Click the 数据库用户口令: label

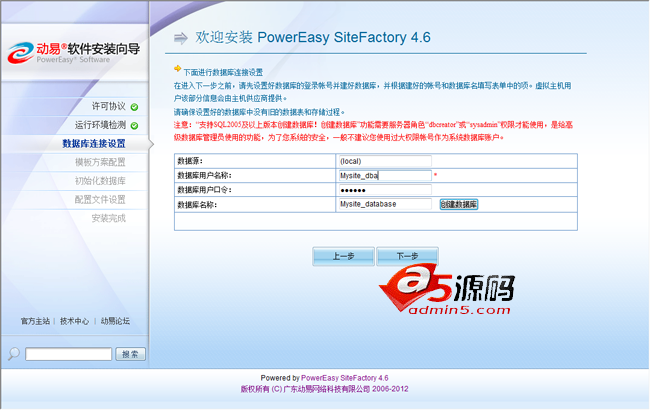pos(204,190)
